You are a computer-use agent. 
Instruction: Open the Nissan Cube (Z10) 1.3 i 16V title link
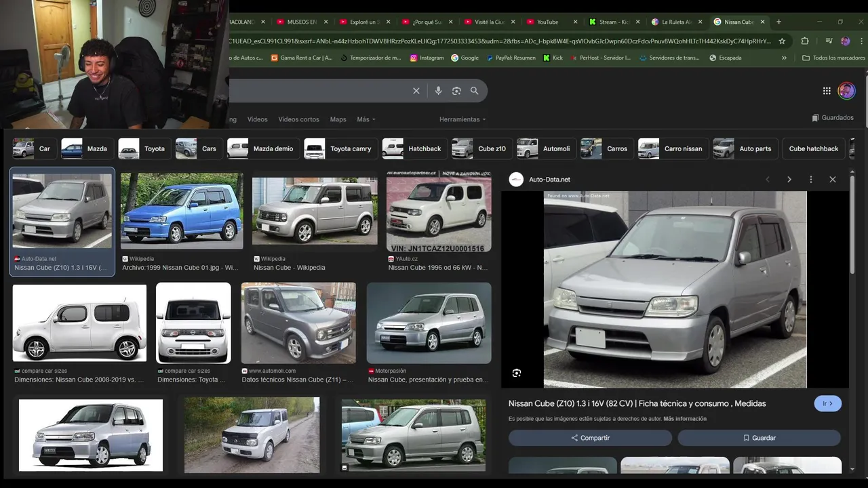637,403
